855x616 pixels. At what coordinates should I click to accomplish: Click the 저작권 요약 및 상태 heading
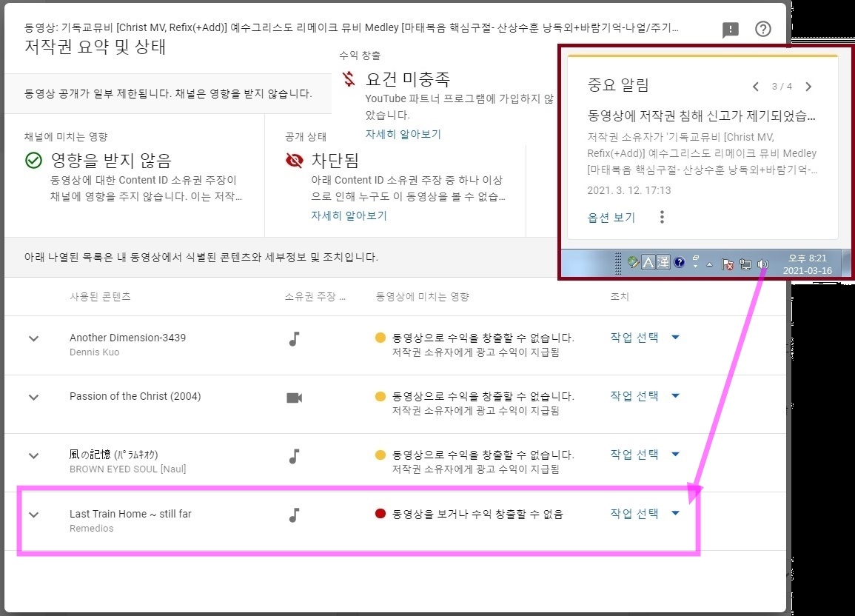coord(95,47)
